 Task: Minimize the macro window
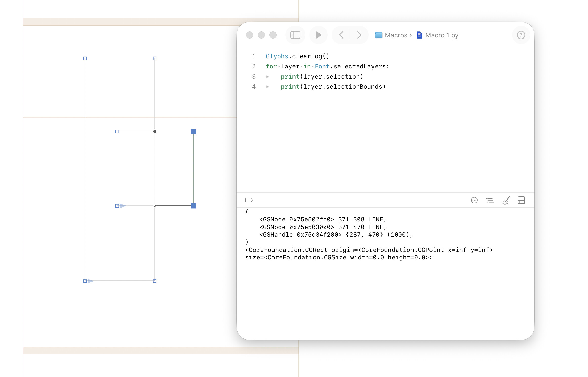(x=261, y=35)
